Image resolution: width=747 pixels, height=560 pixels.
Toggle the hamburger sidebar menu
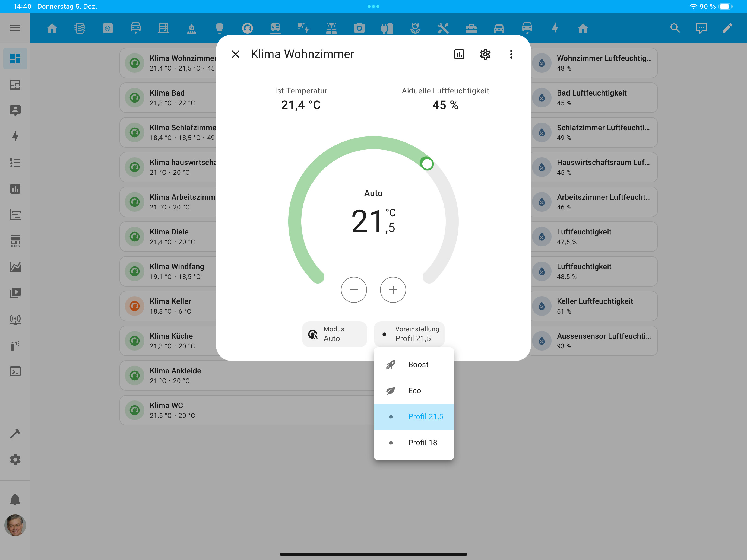point(15,28)
